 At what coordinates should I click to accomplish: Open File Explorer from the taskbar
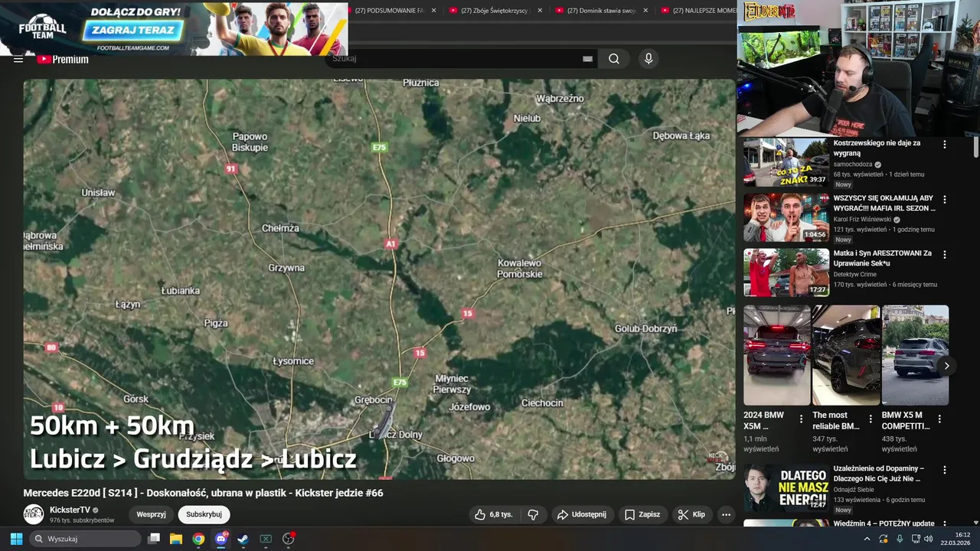[176, 539]
